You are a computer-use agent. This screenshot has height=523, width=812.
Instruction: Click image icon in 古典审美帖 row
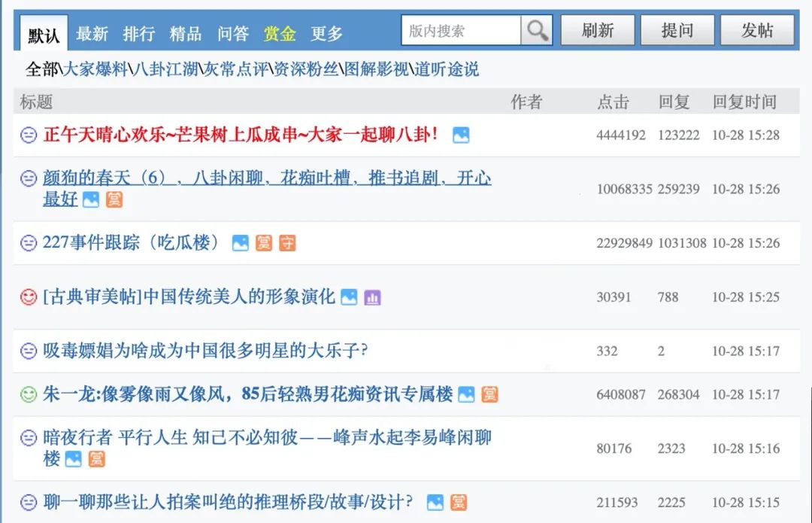click(349, 297)
